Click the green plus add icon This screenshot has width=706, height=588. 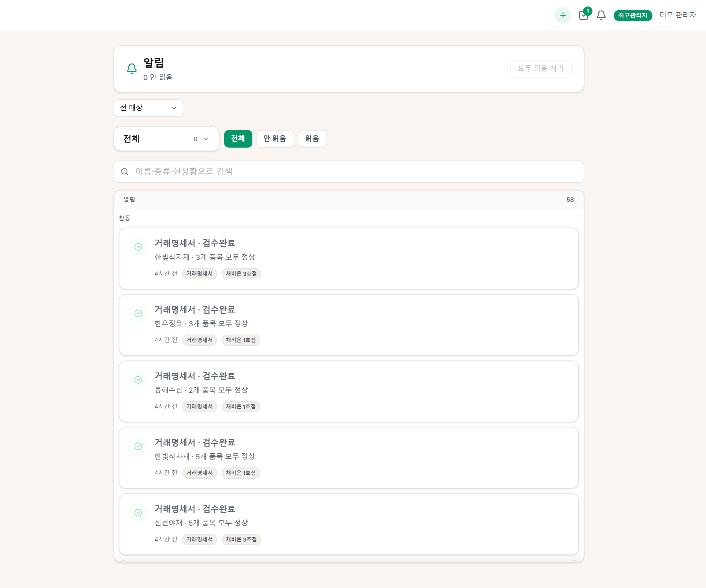click(x=563, y=15)
